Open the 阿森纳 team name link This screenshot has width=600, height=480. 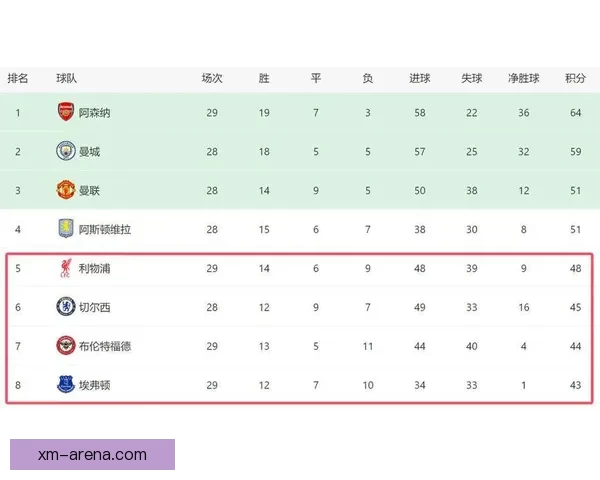click(95, 113)
